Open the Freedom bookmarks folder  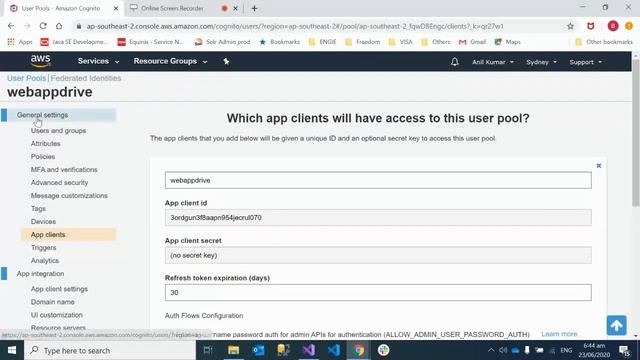(362, 42)
